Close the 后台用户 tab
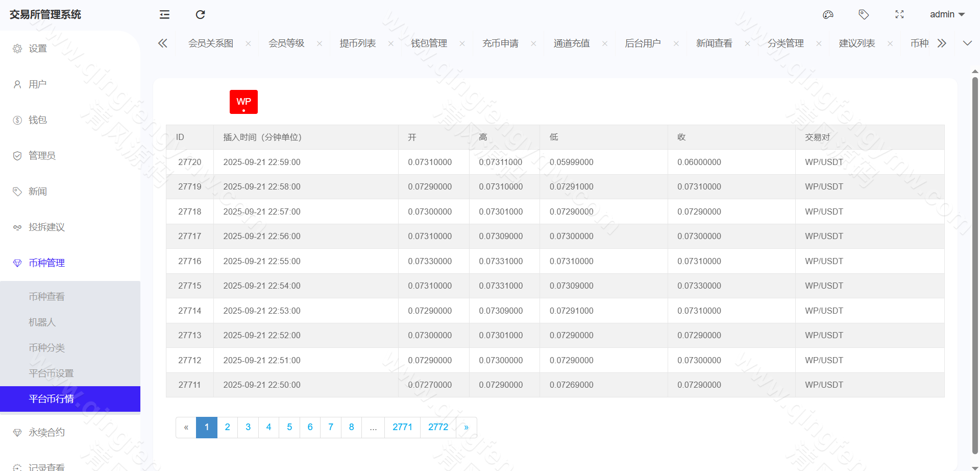The height and width of the screenshot is (471, 980). tap(676, 43)
